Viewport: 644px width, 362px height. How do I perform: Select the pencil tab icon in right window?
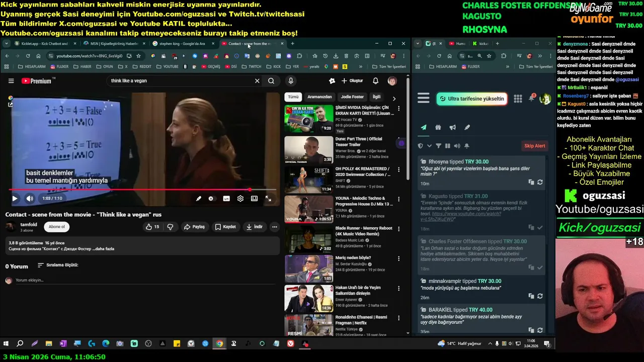tap(467, 128)
